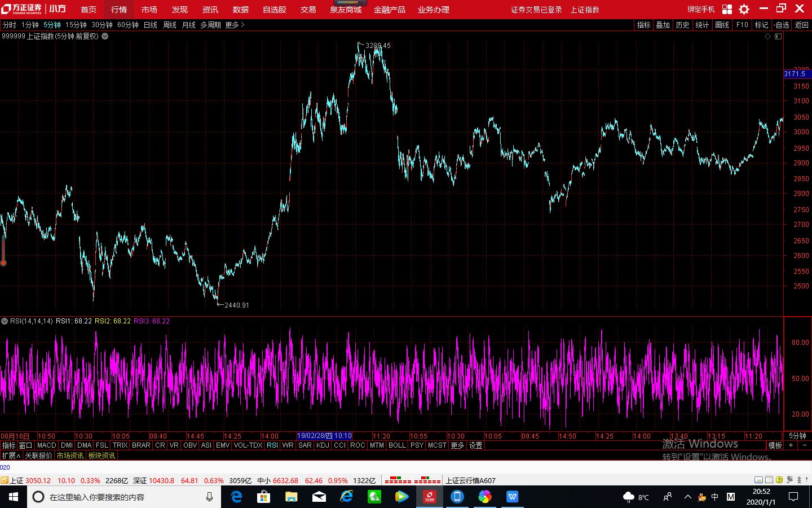Switch to 周线 weekly period
Image resolution: width=812 pixels, height=508 pixels.
tap(170, 25)
